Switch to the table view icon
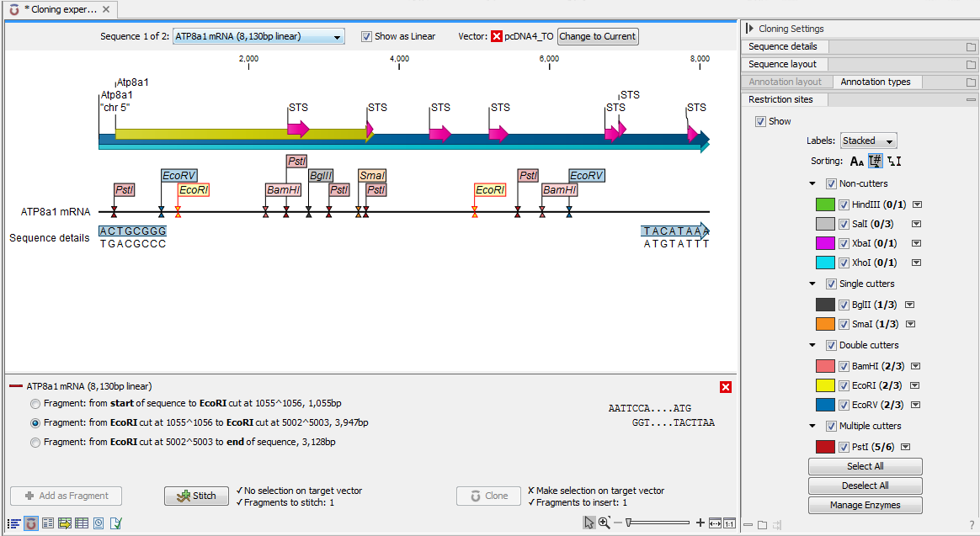This screenshot has height=536, width=980. (x=82, y=523)
